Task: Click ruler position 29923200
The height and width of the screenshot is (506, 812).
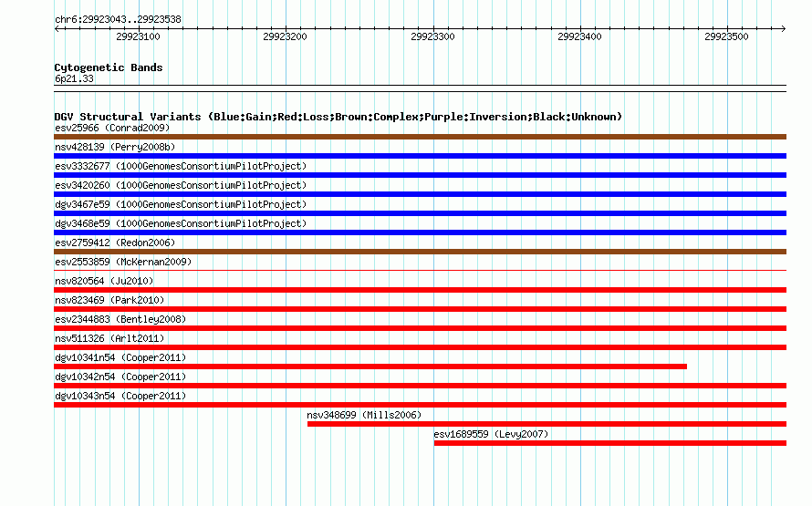Action: coord(285,36)
